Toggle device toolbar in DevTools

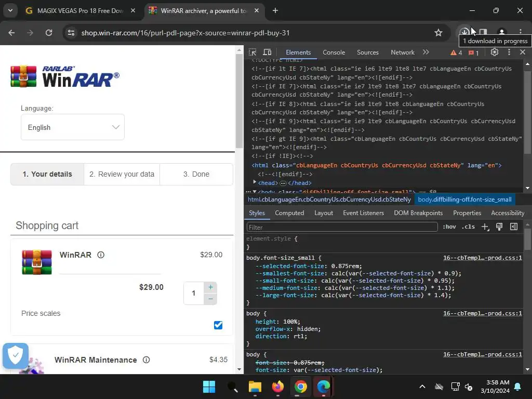(268, 52)
